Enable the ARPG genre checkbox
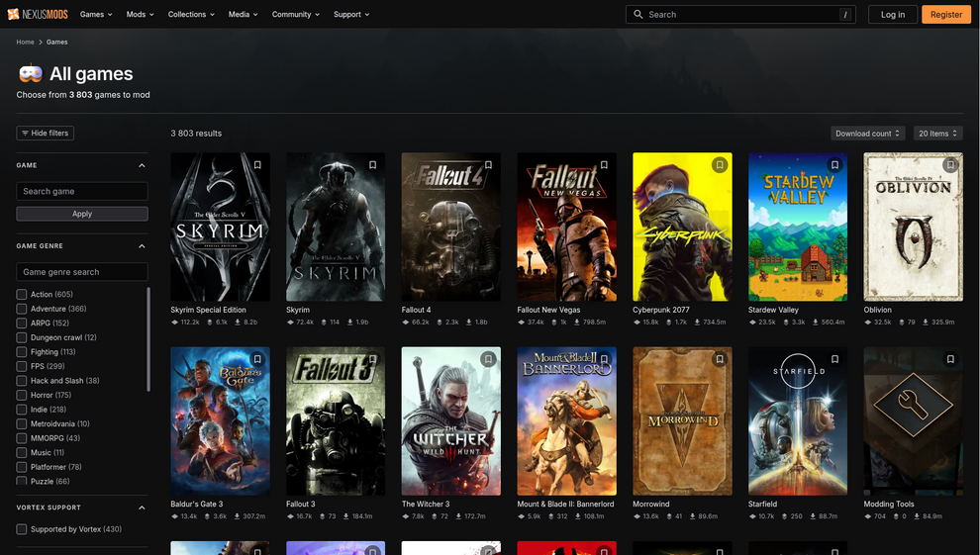 (21, 323)
